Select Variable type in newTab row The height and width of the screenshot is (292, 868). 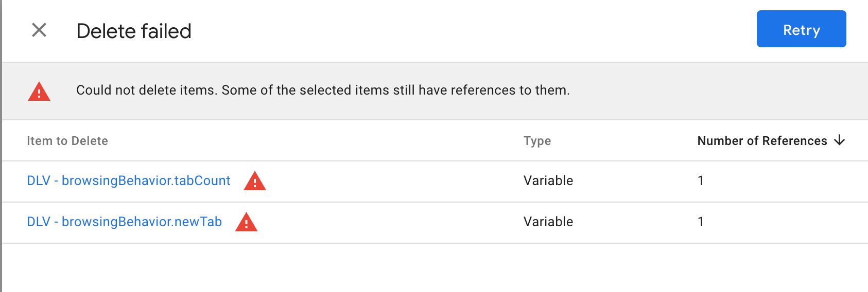pyautogui.click(x=548, y=222)
